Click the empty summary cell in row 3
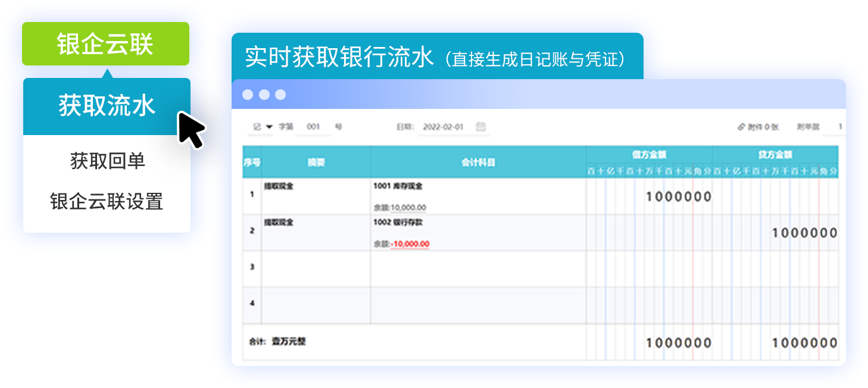This screenshot has height=388, width=868. (x=316, y=269)
